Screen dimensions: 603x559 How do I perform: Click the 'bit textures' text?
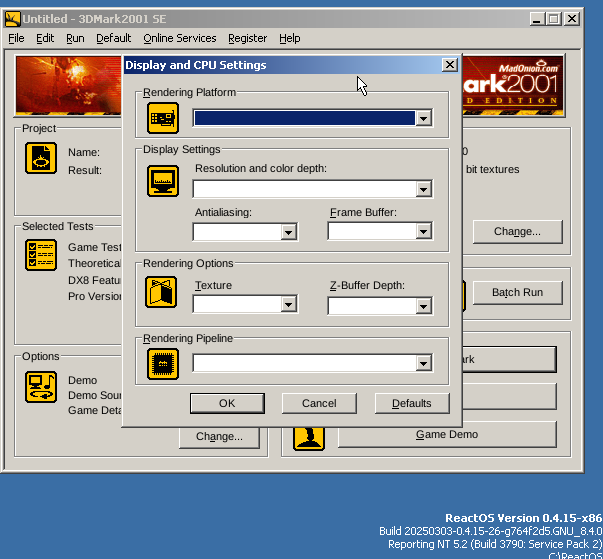(493, 170)
